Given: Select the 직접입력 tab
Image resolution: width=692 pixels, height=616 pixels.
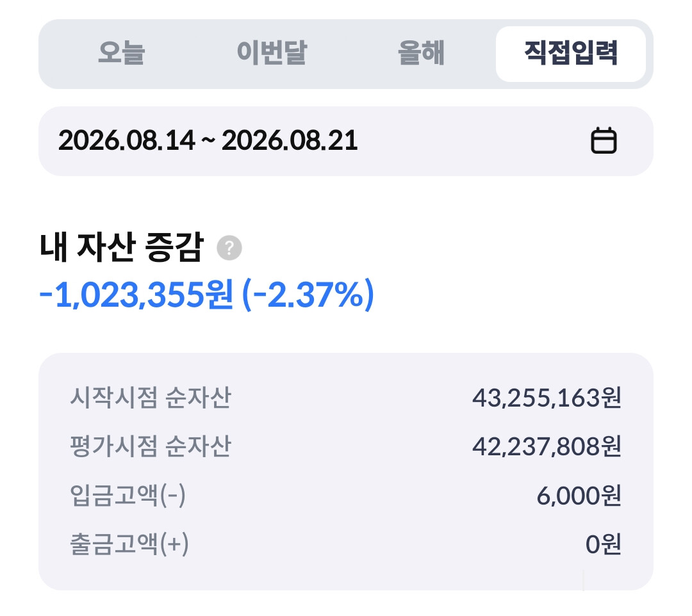Looking at the screenshot, I should [x=571, y=53].
